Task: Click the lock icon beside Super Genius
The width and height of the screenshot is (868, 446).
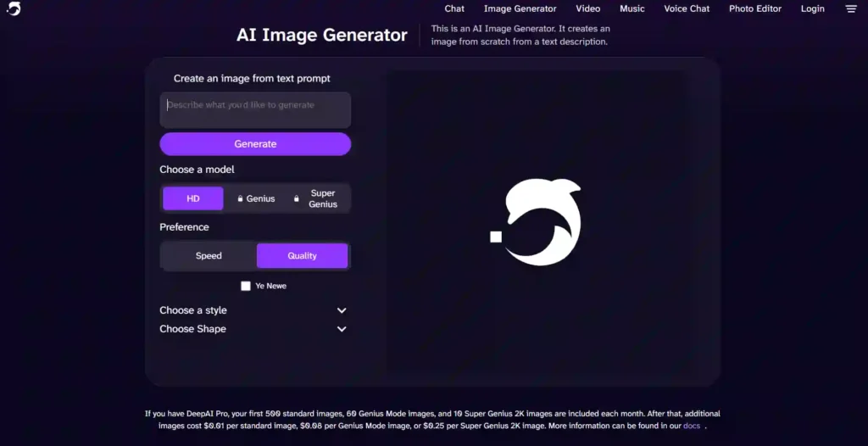Action: pos(296,198)
